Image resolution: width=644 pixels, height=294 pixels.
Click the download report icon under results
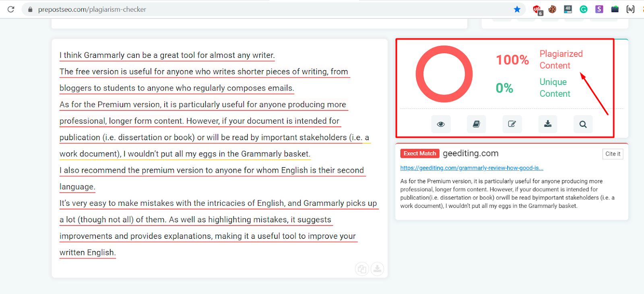(x=548, y=124)
